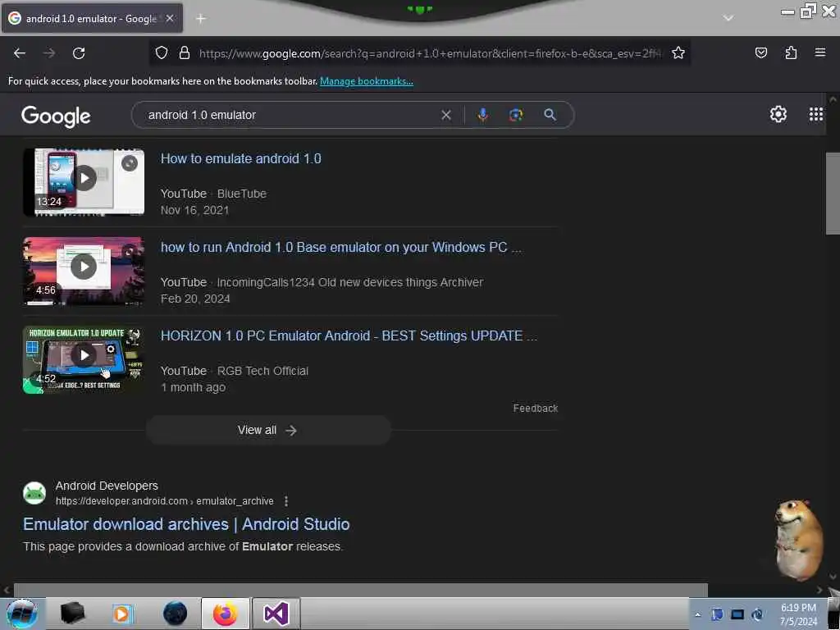Select the android 1.0 emulator browser tab
Screen dimensions: 840x630
[92, 18]
